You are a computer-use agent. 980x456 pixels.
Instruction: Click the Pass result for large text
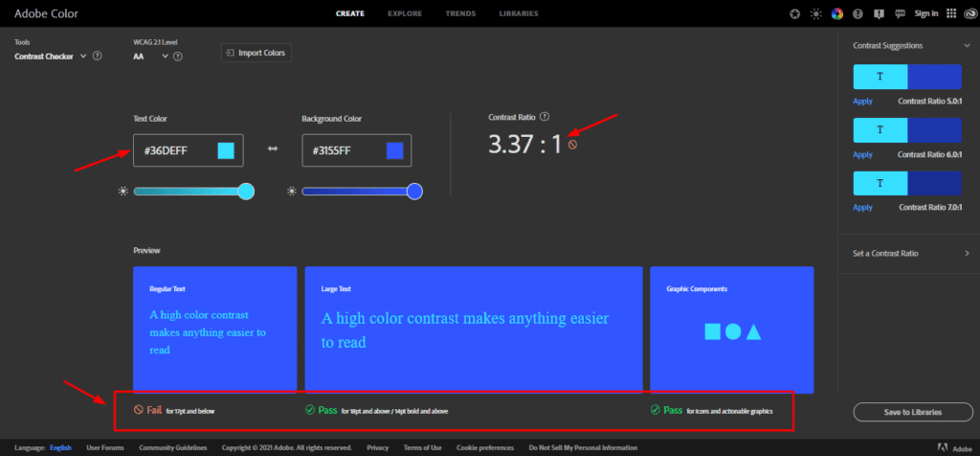pos(376,410)
